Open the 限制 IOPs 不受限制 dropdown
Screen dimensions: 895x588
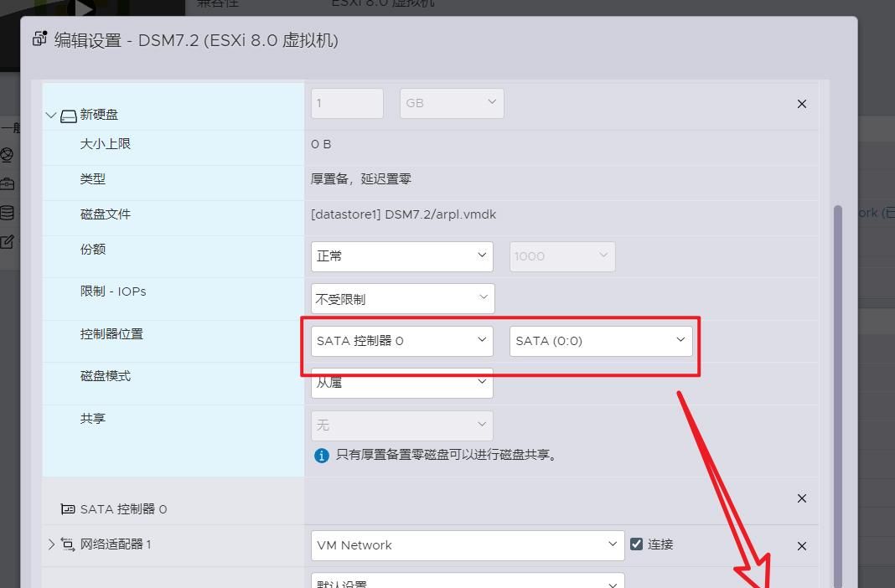[402, 299]
